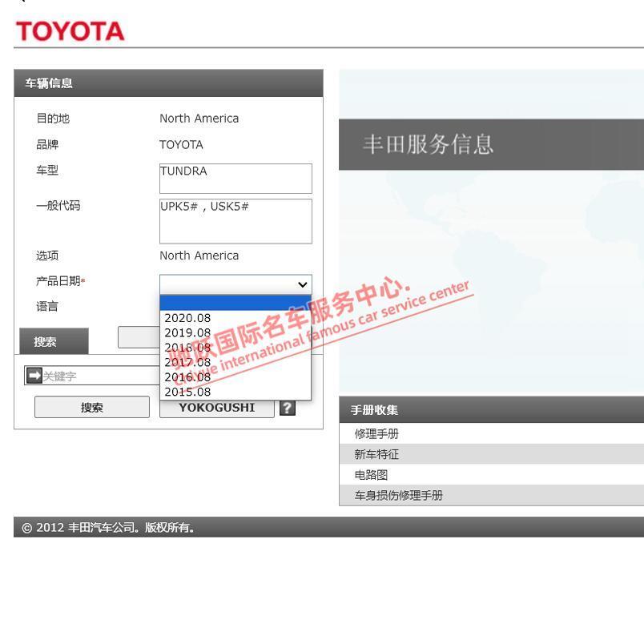Viewport: 644px width, 644px height.
Task: Click the partly hidden button beside 搜索 tab
Action: pos(139,337)
